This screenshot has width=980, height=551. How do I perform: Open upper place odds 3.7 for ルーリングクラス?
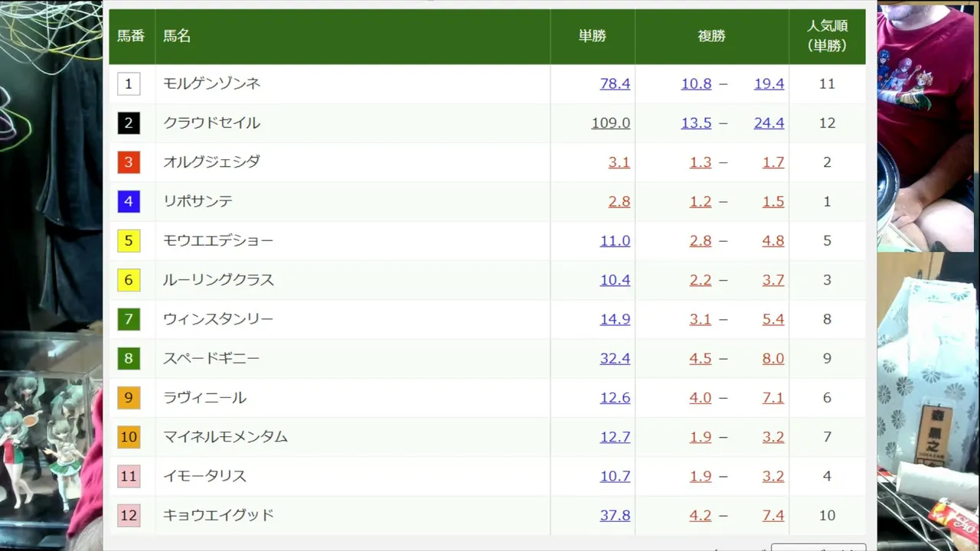[773, 280]
